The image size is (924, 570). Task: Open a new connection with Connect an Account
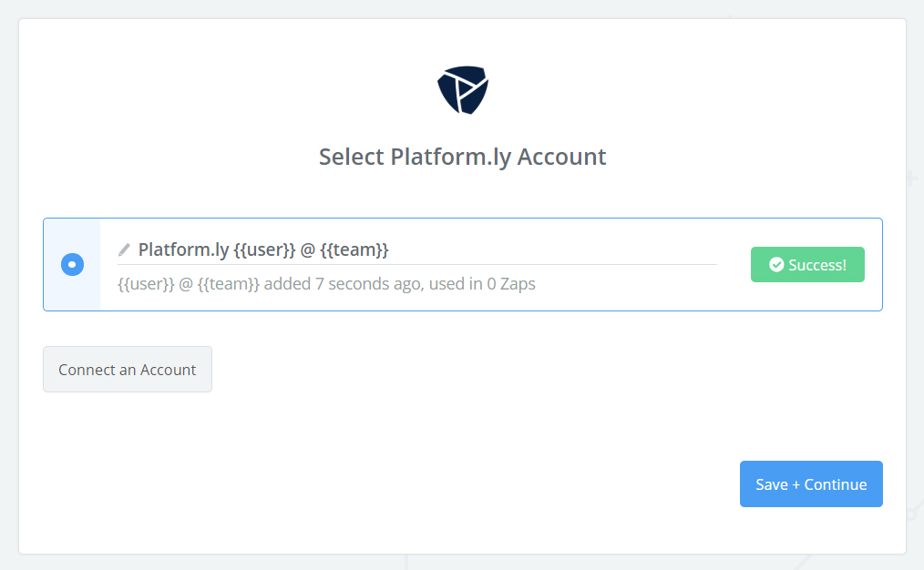click(127, 369)
